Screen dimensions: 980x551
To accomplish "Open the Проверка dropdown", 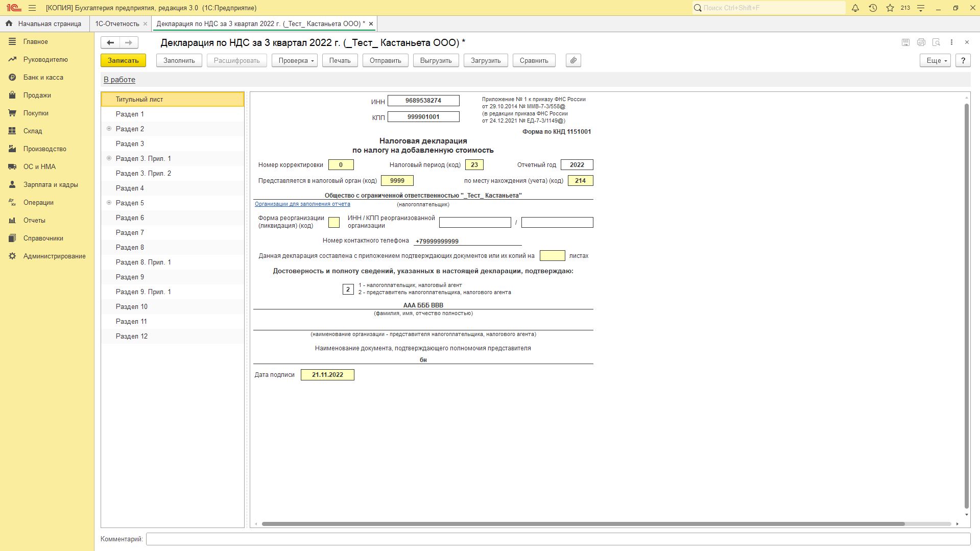I will tap(295, 60).
